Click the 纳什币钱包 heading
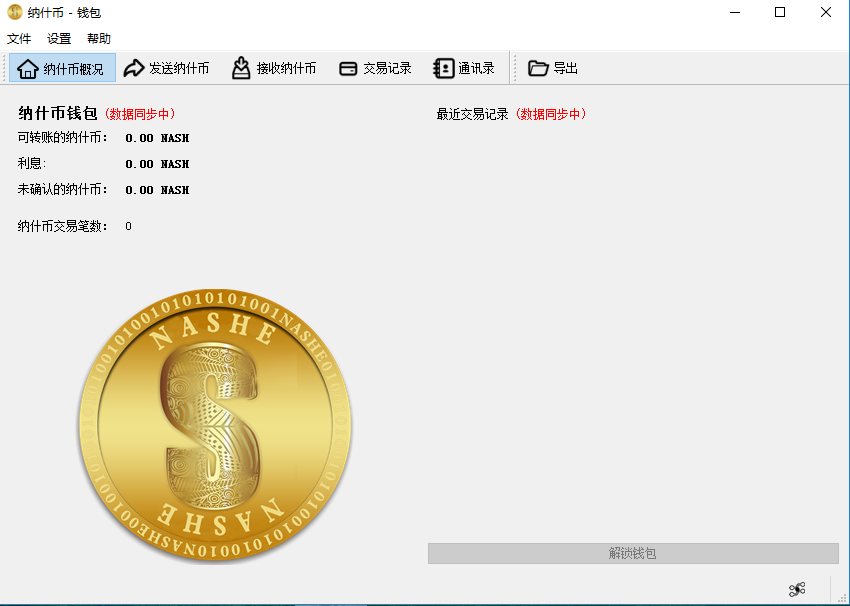Image resolution: width=850 pixels, height=606 pixels. [x=57, y=113]
